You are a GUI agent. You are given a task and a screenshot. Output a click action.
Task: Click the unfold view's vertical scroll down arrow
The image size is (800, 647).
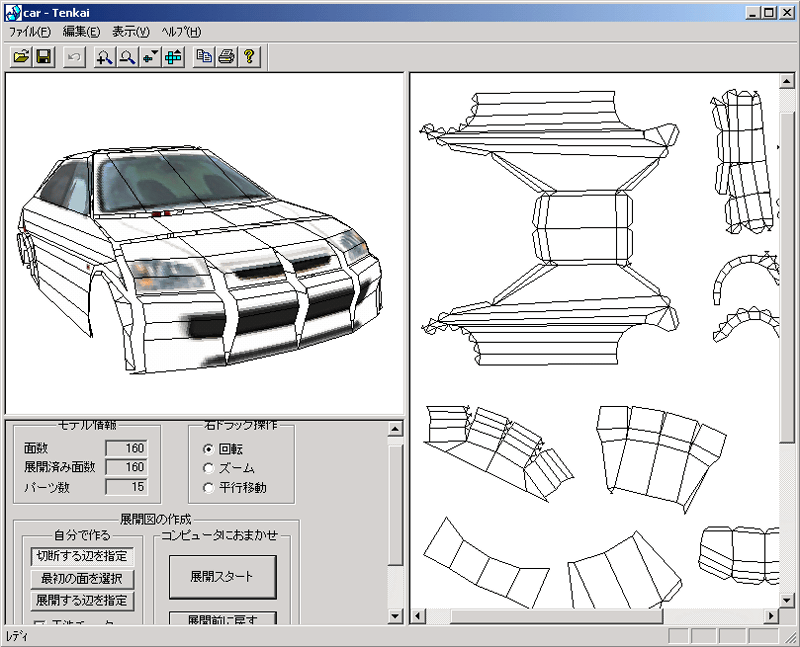786,601
